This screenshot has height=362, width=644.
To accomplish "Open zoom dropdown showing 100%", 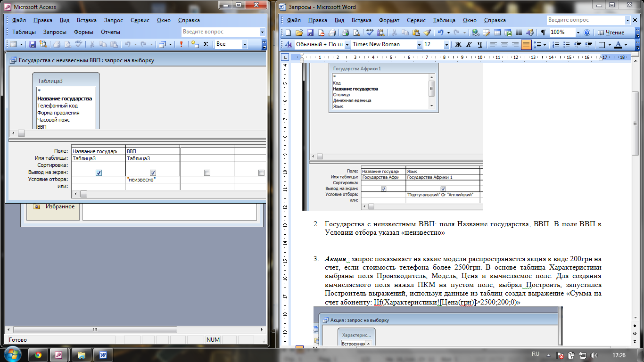I will click(x=578, y=33).
